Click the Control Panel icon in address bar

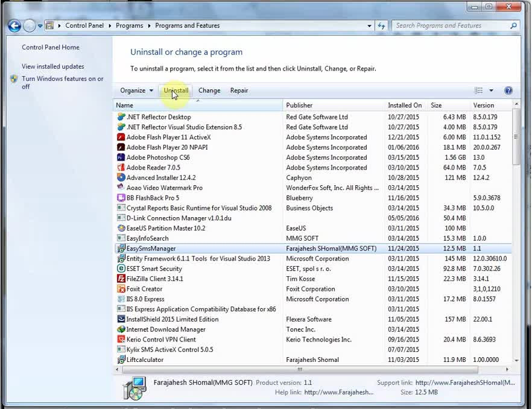click(x=49, y=25)
